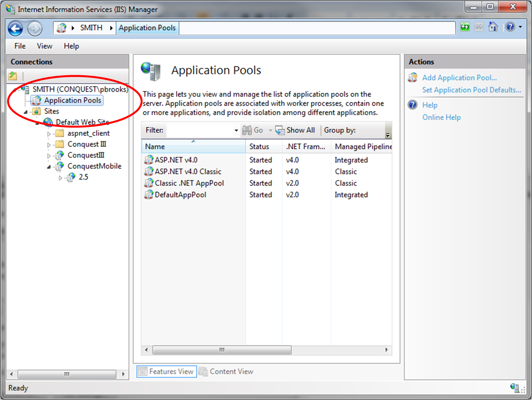The image size is (532, 400).
Task: Sort by Managed Pipeline column header
Action: (361, 146)
